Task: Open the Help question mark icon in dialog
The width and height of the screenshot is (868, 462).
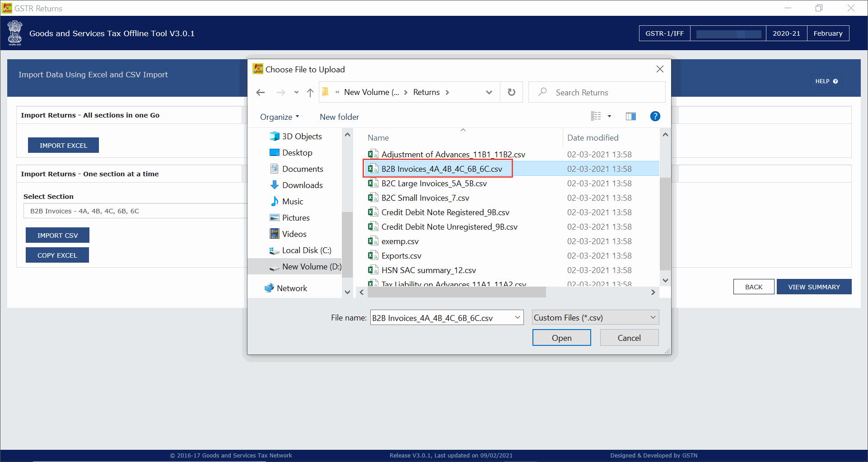Action: pos(655,116)
